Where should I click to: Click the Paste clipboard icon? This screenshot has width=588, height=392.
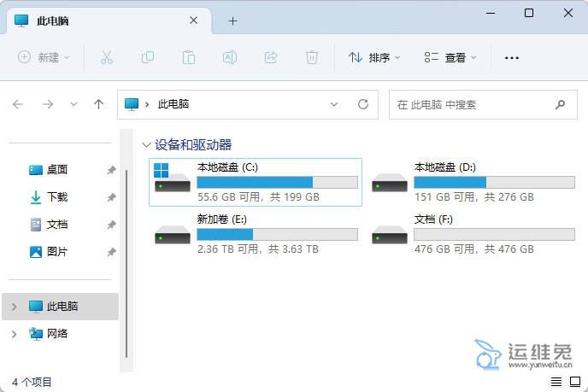point(189,57)
